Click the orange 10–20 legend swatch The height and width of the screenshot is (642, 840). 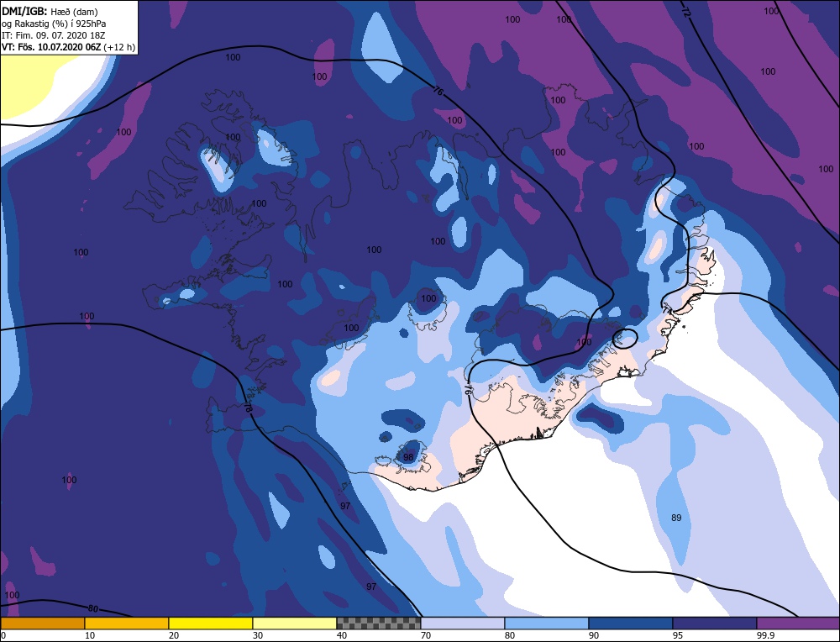coord(127,623)
